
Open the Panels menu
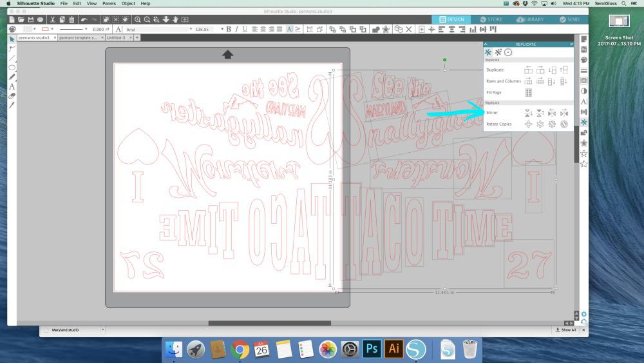click(109, 3)
